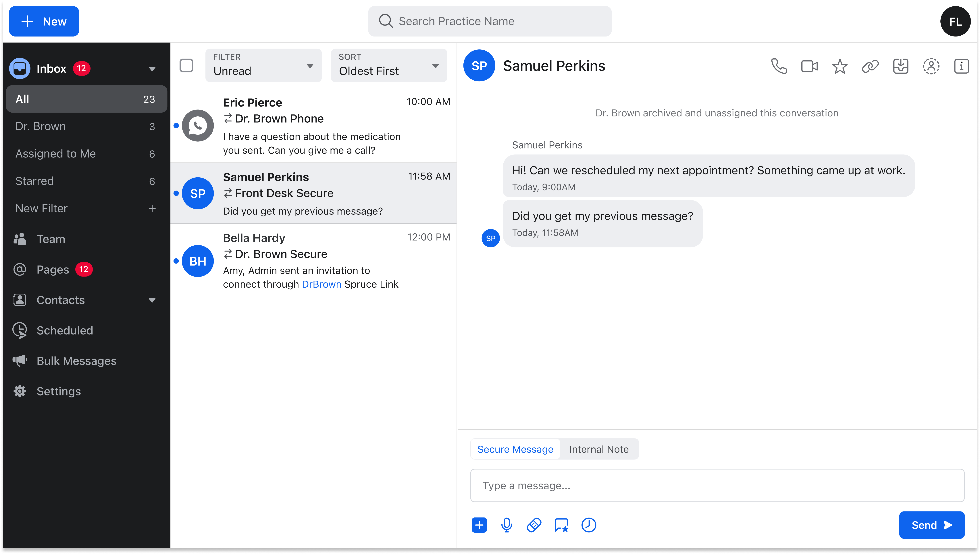
Task: Send the message with Send button
Action: (931, 525)
